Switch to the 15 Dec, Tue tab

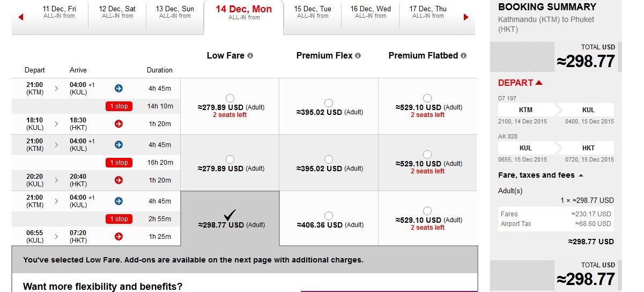(313, 12)
